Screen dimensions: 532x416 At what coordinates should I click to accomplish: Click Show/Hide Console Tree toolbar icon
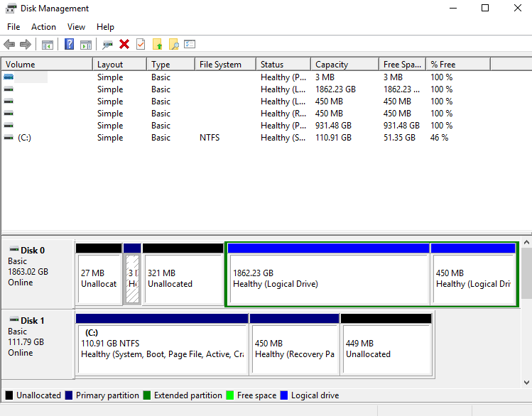click(x=47, y=45)
